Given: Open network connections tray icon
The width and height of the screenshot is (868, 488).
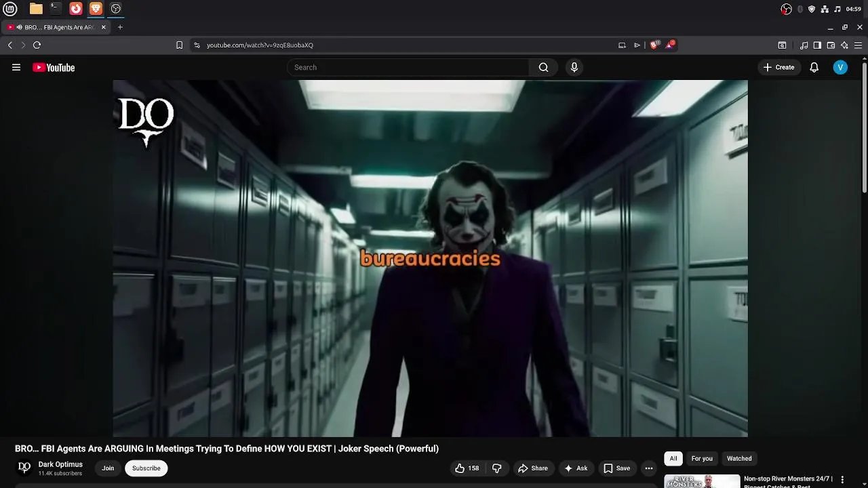Looking at the screenshot, I should point(825,9).
